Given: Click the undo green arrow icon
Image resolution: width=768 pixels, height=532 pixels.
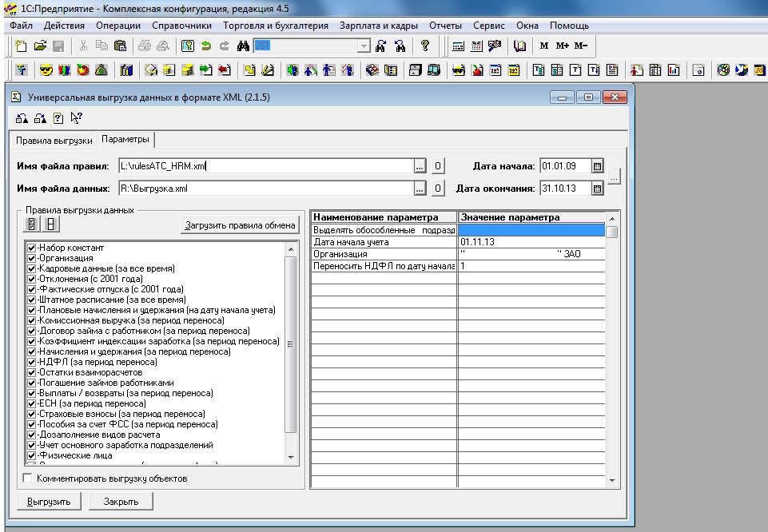Looking at the screenshot, I should [x=207, y=46].
